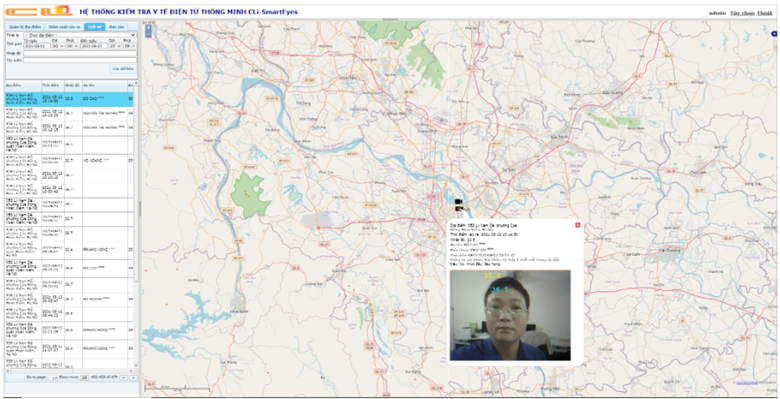This screenshot has height=399, width=780.
Task: Click the camera marker on the map
Action: pos(459,204)
